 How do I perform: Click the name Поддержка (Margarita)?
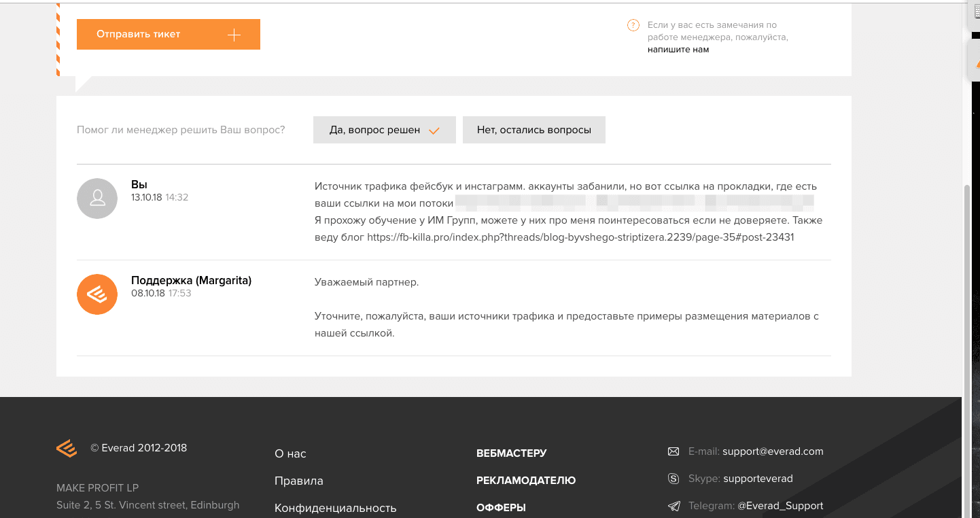192,281
